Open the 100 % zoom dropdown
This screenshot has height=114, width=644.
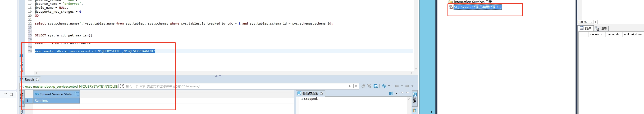(x=592, y=22)
